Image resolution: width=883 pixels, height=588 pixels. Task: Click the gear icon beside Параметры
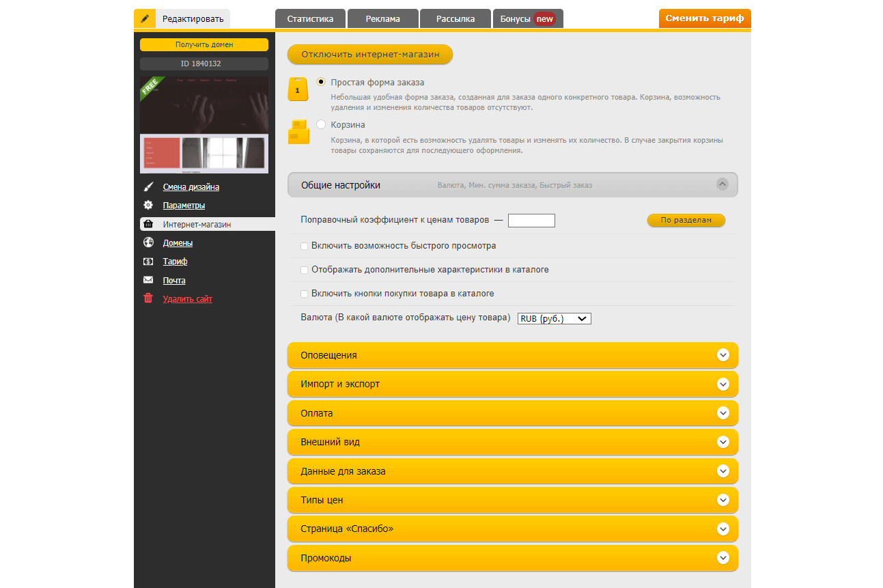point(148,206)
